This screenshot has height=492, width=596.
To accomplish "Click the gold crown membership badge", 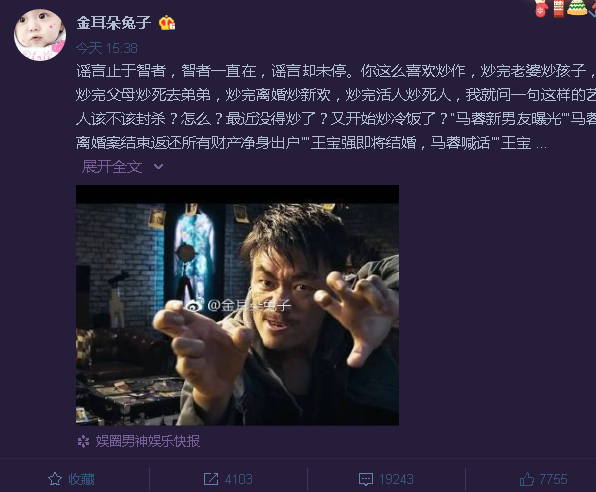I will click(166, 23).
